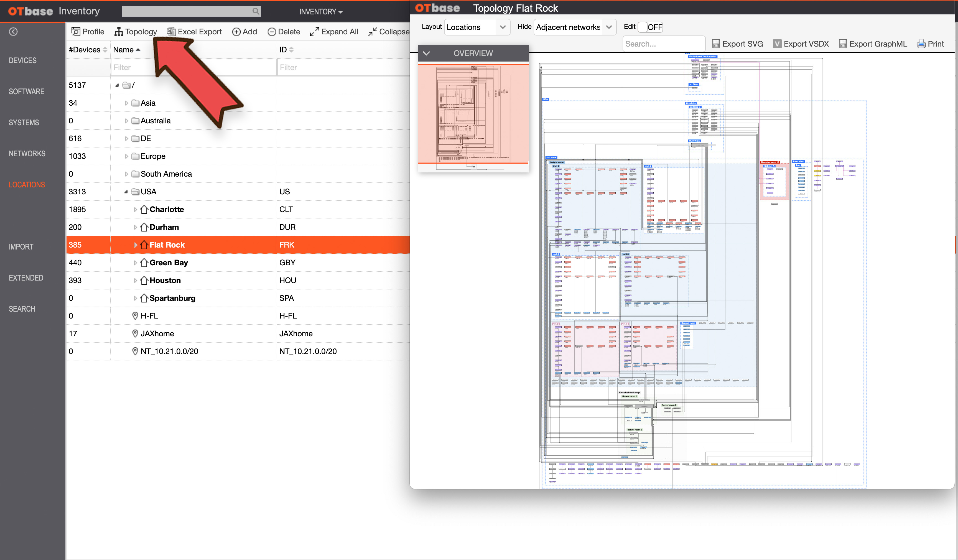
Task: Click the Topology Search field
Action: (664, 44)
